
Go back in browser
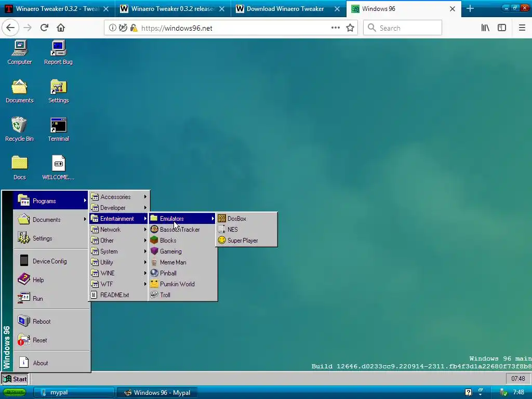(10, 28)
